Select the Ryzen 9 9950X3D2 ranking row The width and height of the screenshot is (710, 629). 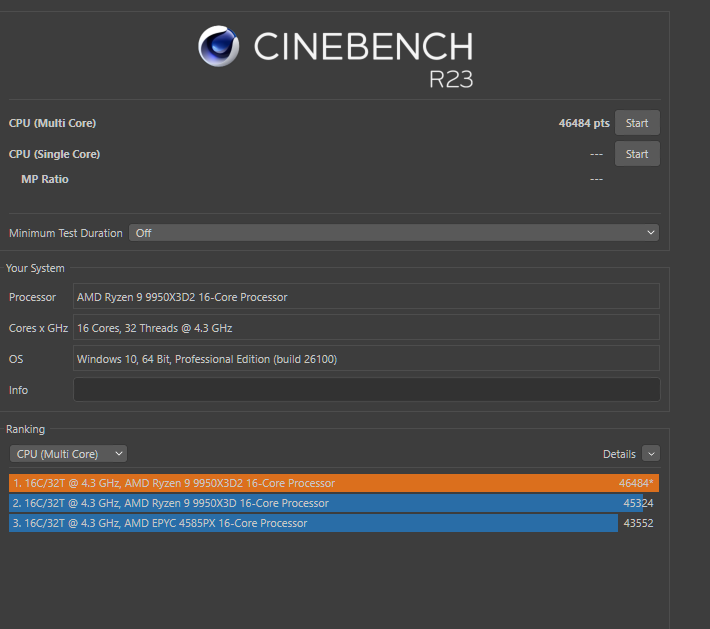[334, 483]
